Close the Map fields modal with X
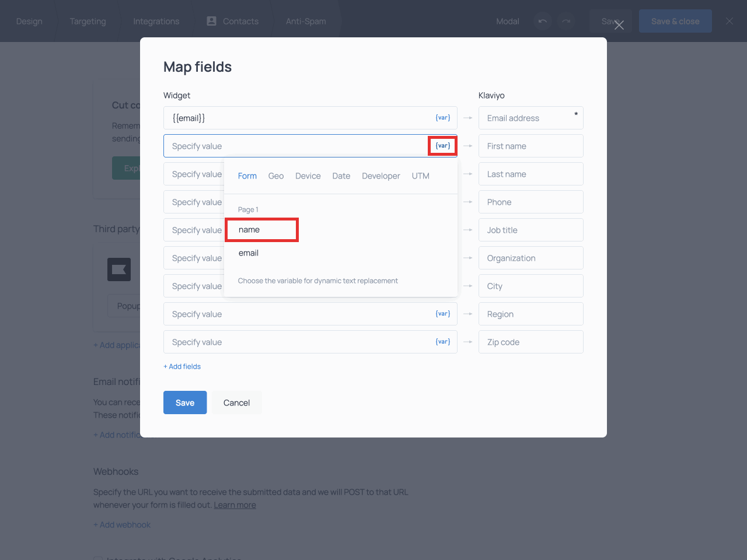 (x=619, y=25)
